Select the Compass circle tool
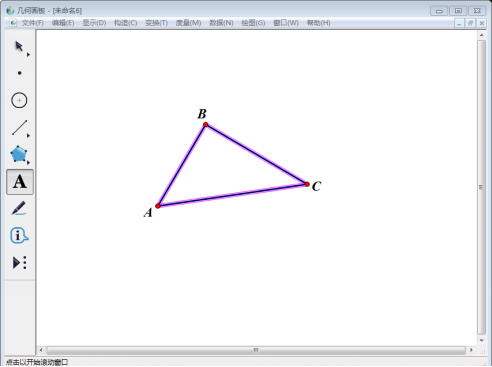492x367 pixels. (19, 100)
